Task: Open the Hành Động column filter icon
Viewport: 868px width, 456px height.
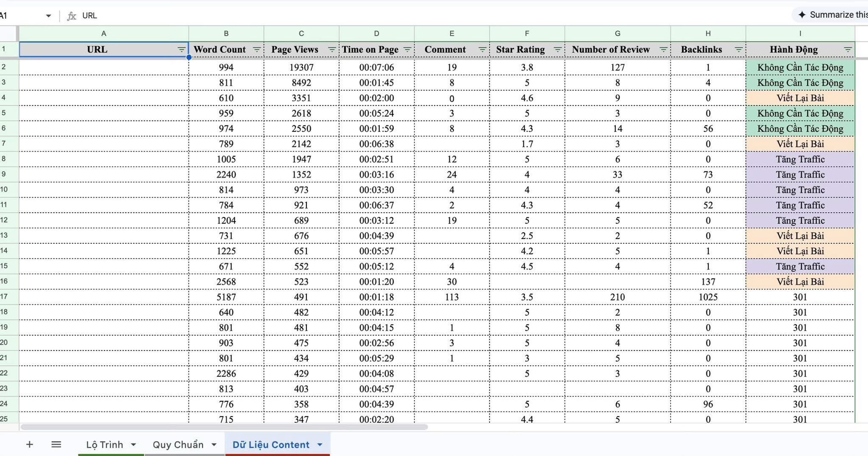Action: coord(847,49)
